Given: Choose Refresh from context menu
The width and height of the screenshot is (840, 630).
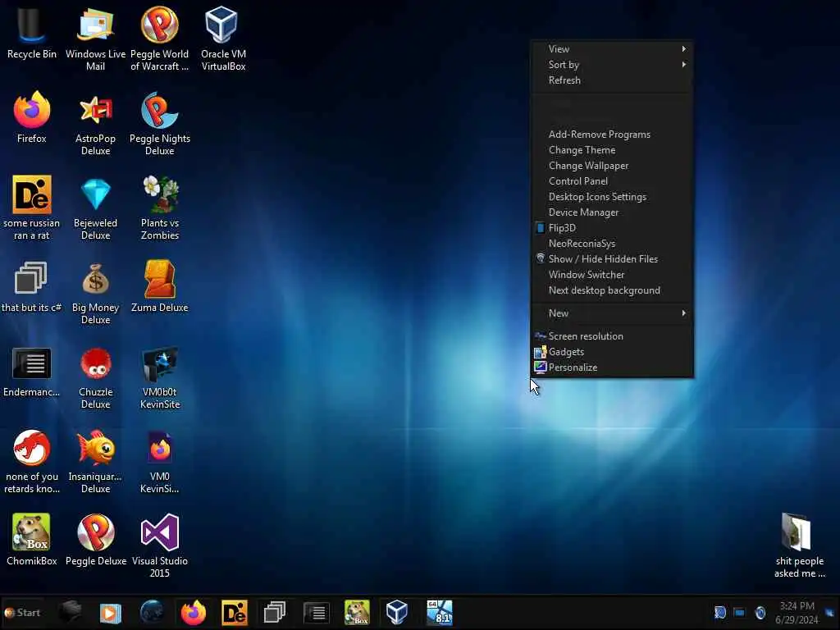Looking at the screenshot, I should [612, 80].
